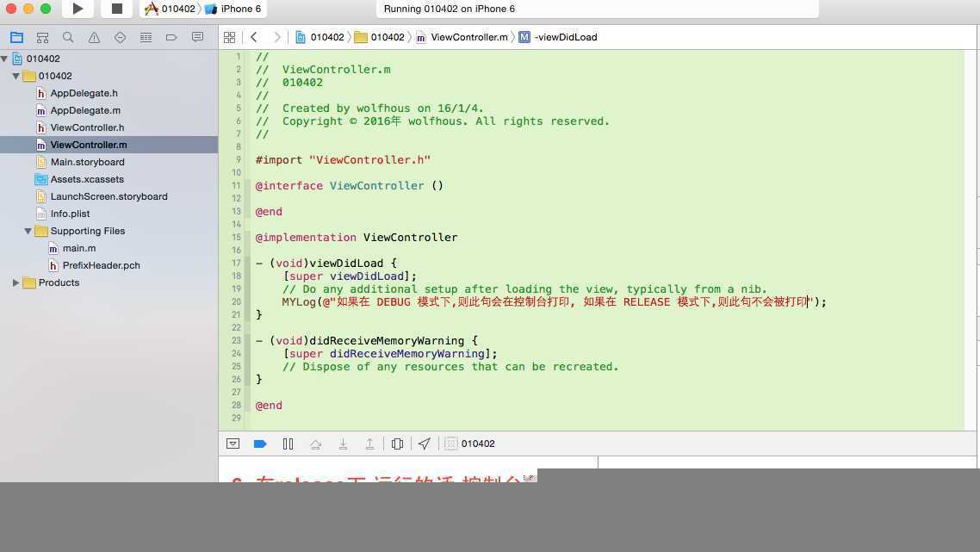Select 010402 folder in jump bar

tap(380, 38)
